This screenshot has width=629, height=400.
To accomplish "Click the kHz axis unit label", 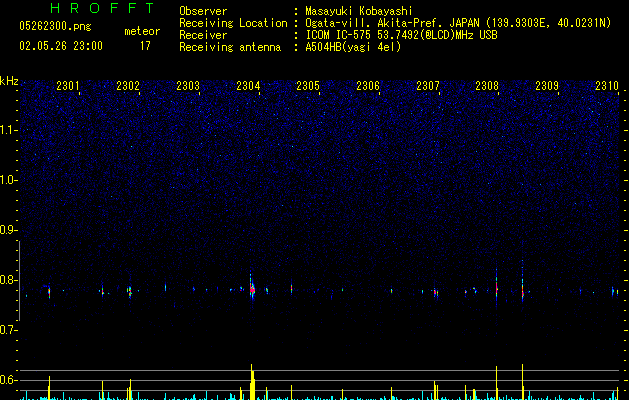I will tap(9, 81).
